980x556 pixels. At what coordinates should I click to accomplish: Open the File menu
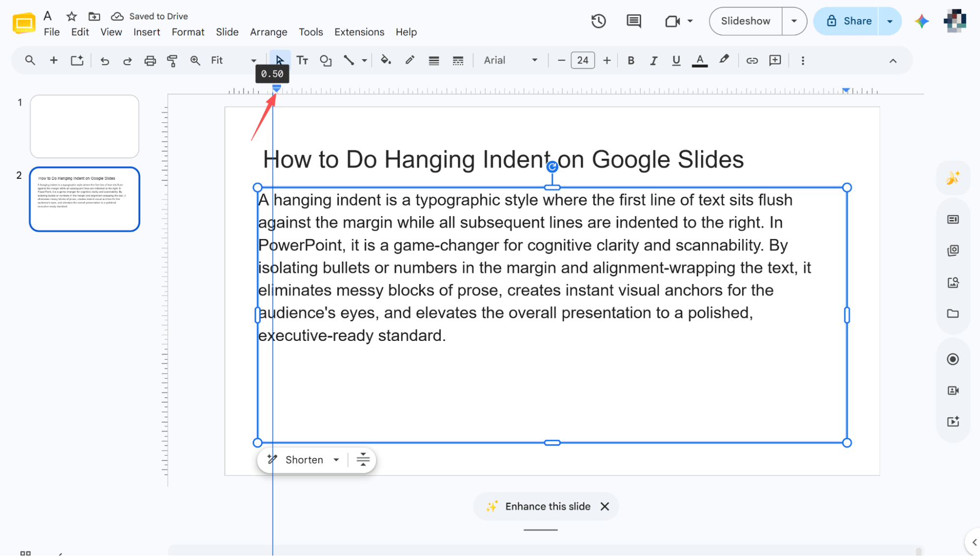click(x=51, y=32)
